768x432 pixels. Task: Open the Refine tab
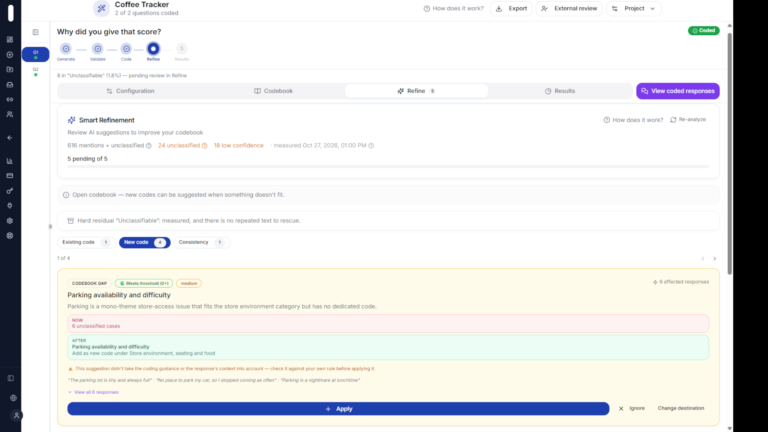pyautogui.click(x=416, y=91)
